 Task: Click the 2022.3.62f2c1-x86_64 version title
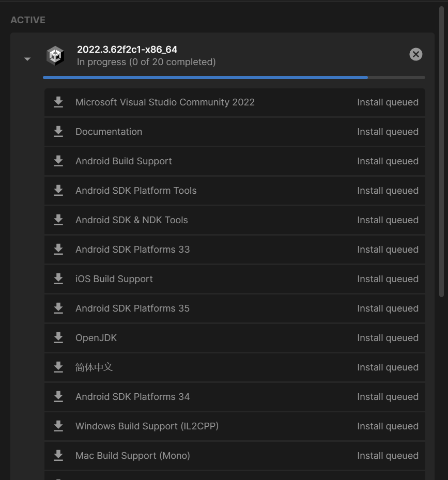[127, 50]
